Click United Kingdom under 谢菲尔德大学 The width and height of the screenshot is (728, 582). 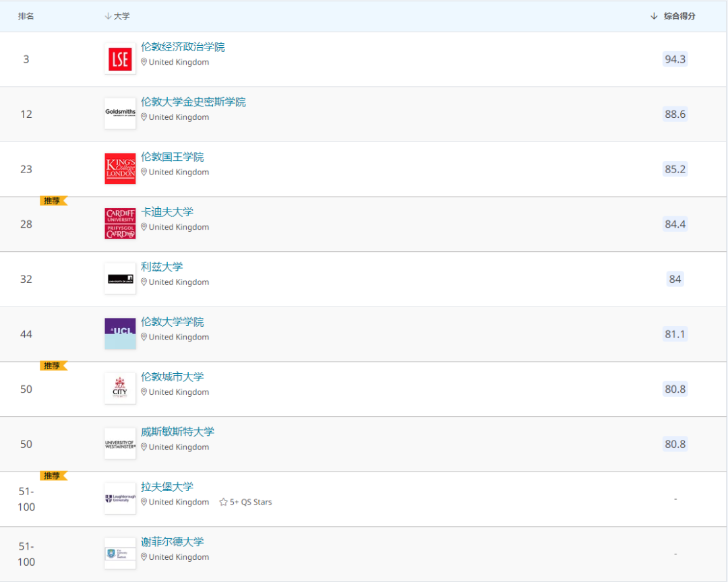[x=179, y=557]
